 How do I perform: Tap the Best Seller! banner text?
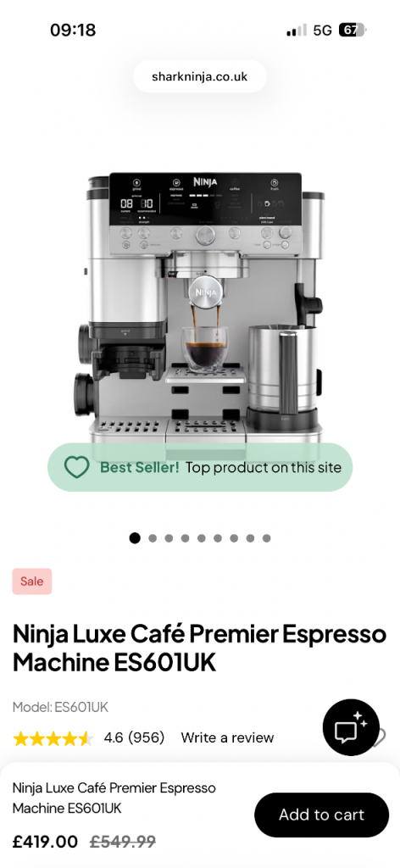140,467
